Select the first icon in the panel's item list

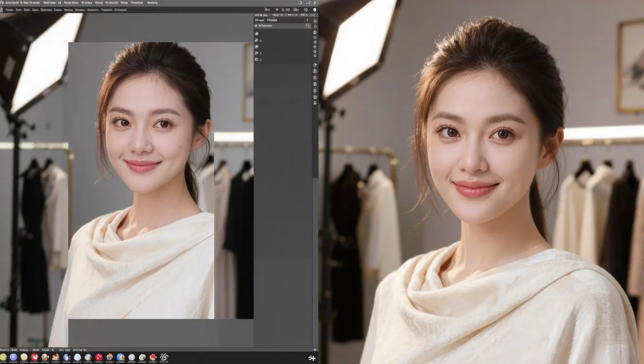pyautogui.click(x=257, y=34)
